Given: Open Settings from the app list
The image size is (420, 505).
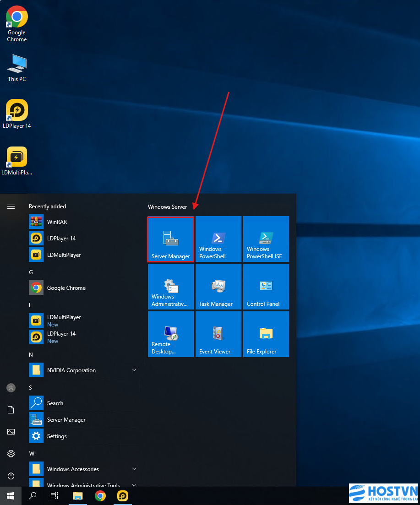Looking at the screenshot, I should 84,436.
